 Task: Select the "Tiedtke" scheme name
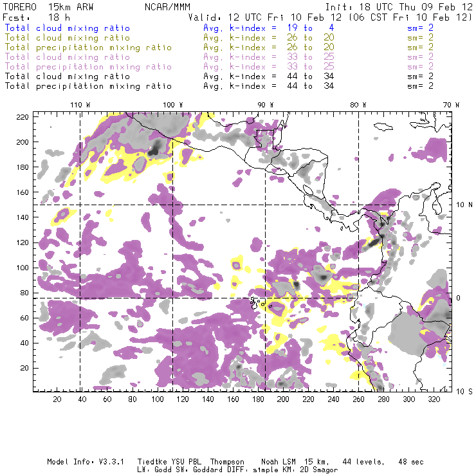pyautogui.click(x=152, y=462)
